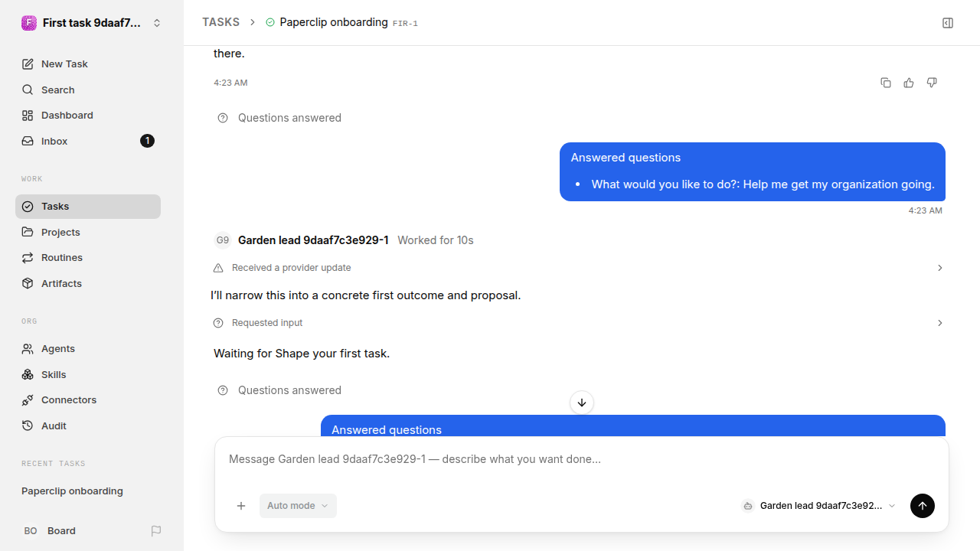Screen dimensions: 980x551
Task: Click the flag icon beside Board
Action: (156, 530)
